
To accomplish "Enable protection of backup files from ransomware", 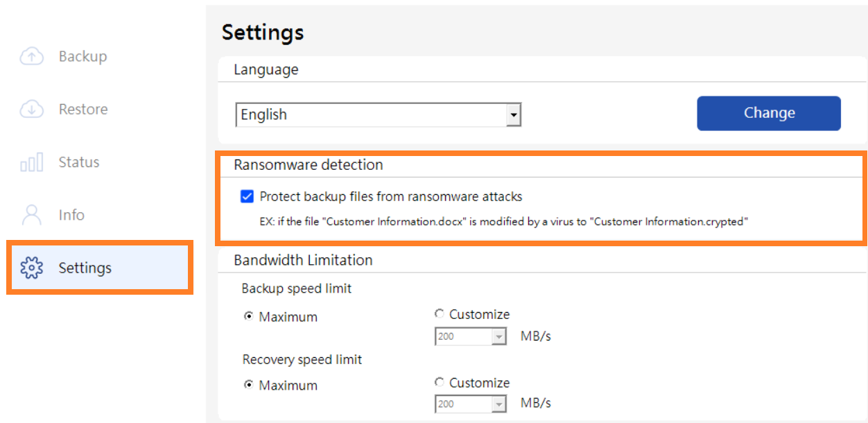I will click(x=247, y=196).
